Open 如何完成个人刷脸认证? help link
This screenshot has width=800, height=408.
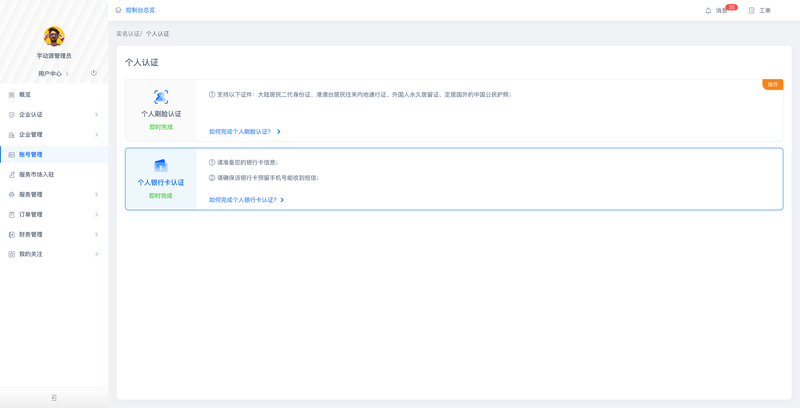(x=240, y=132)
